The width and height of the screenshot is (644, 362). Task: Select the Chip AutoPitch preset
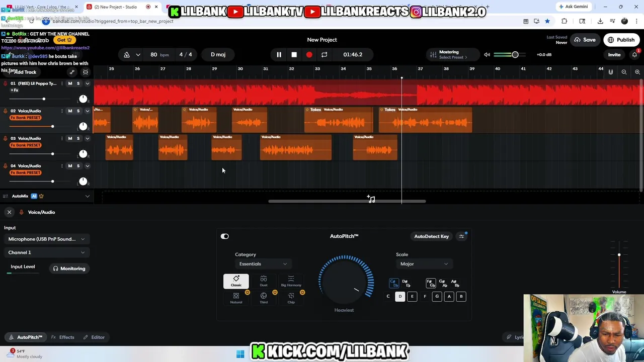[291, 298]
